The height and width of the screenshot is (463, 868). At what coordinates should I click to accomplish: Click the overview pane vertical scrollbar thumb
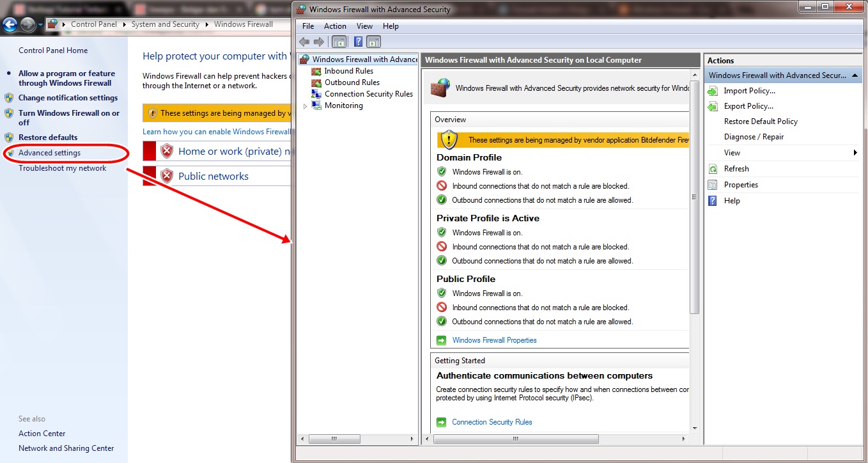pyautogui.click(x=695, y=198)
